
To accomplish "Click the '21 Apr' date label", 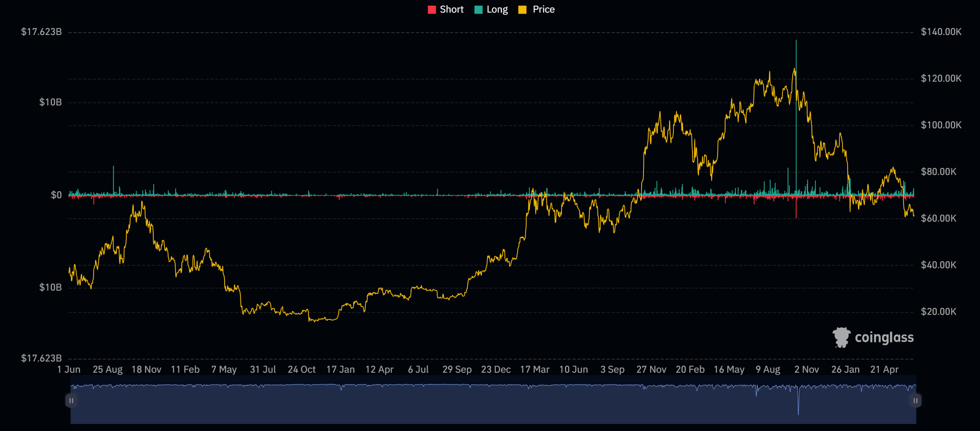I will coord(884,369).
